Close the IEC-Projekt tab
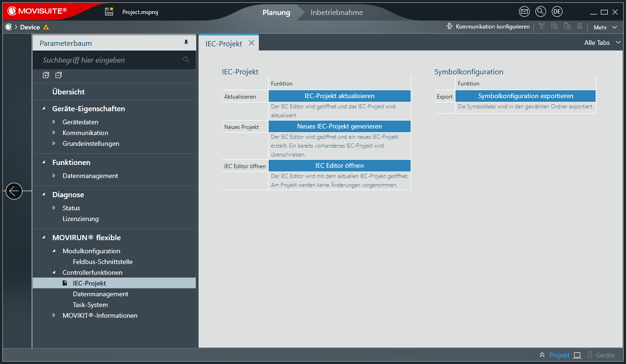 [251, 43]
